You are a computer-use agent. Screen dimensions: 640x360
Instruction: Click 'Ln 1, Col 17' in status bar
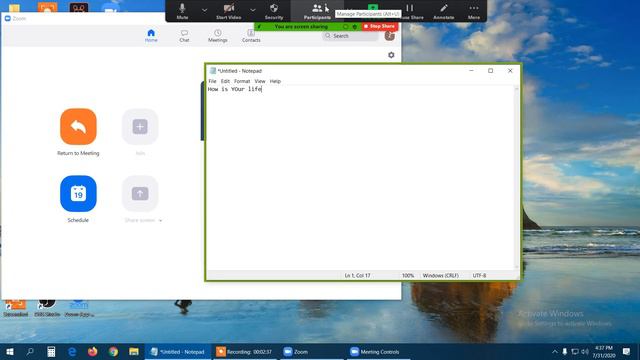coord(358,276)
